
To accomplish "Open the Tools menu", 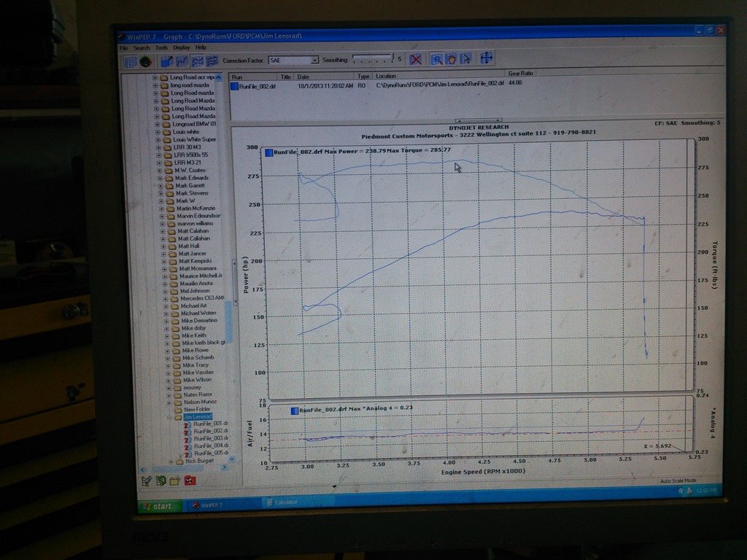I will point(161,47).
